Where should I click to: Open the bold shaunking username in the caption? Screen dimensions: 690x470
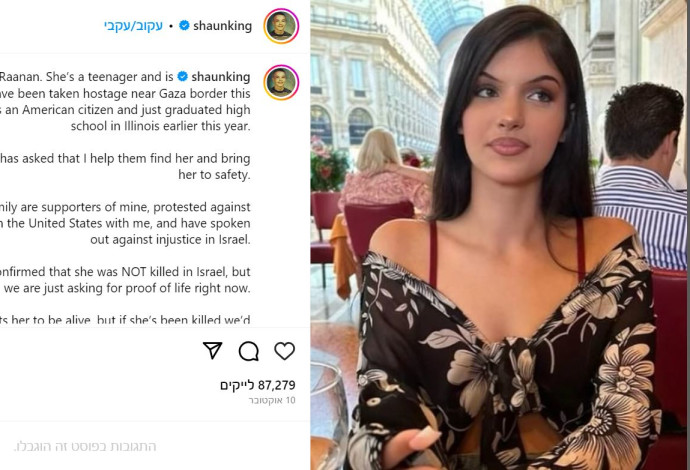click(x=220, y=77)
